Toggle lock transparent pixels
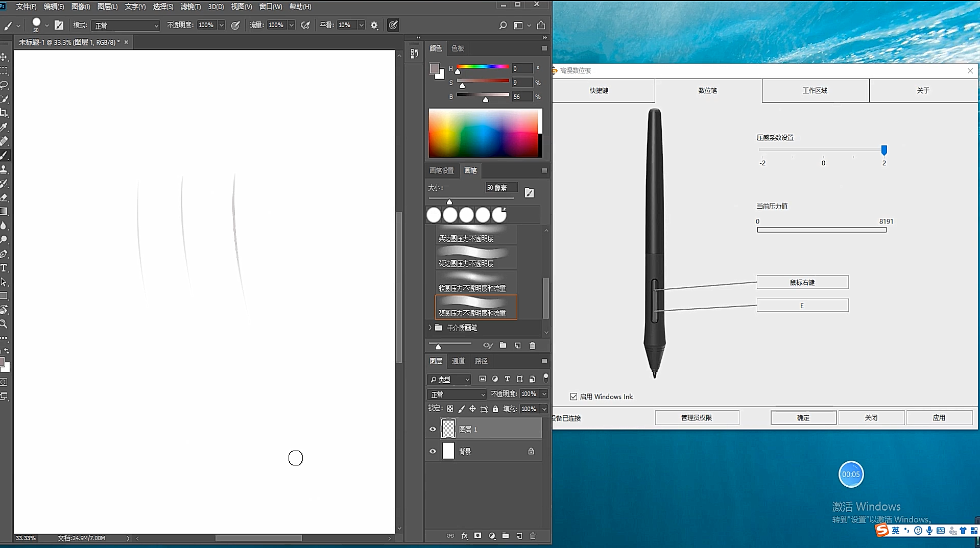 450,409
